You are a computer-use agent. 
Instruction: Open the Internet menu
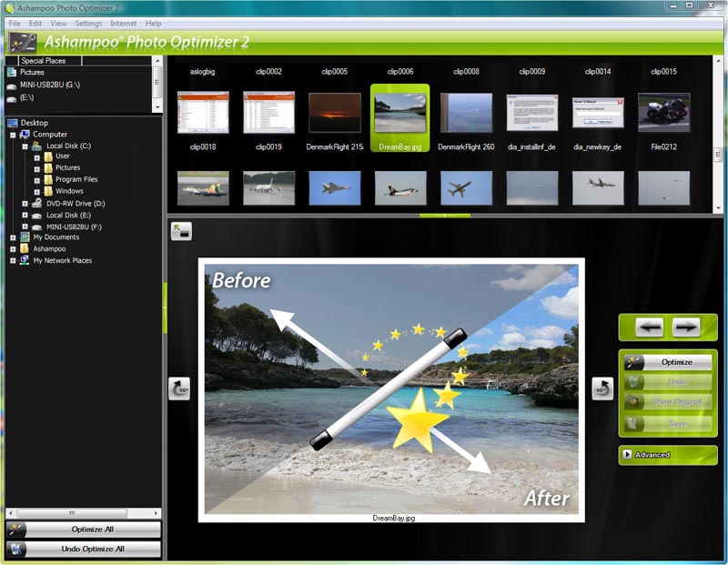click(124, 23)
